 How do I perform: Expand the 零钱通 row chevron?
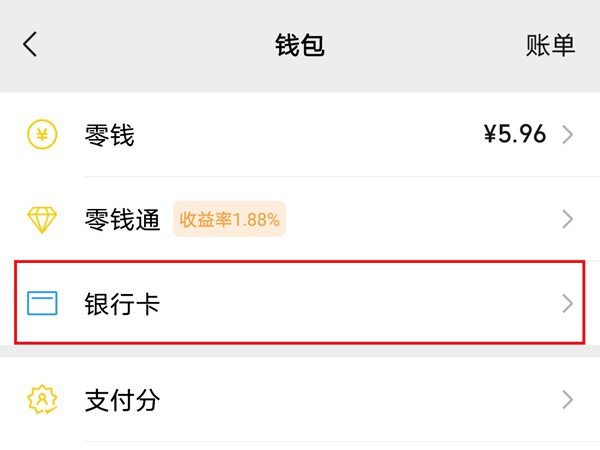click(568, 219)
